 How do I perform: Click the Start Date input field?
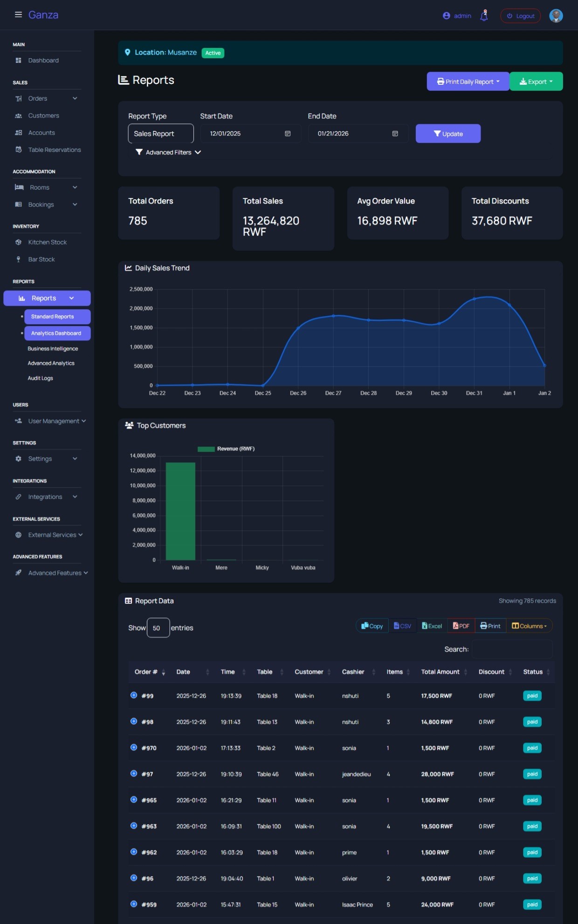point(250,134)
